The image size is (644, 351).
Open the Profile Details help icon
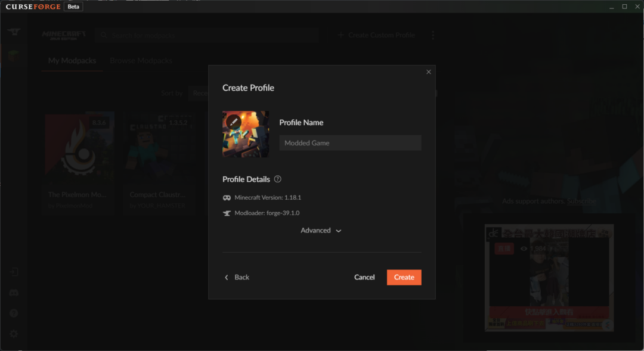pos(278,179)
